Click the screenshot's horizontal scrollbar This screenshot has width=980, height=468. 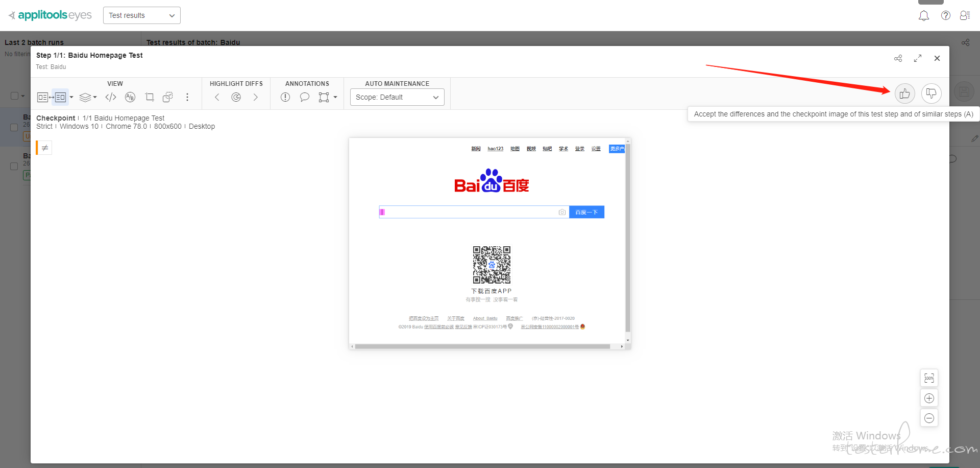pos(482,346)
